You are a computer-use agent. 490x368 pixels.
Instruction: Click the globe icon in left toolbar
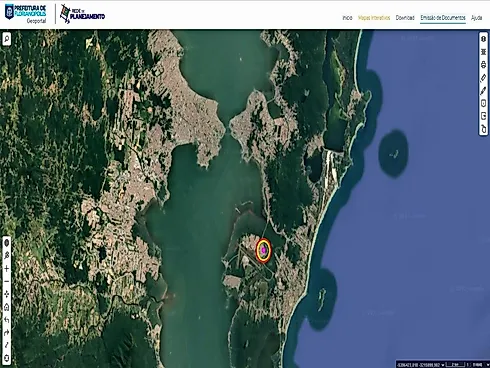[6, 243]
